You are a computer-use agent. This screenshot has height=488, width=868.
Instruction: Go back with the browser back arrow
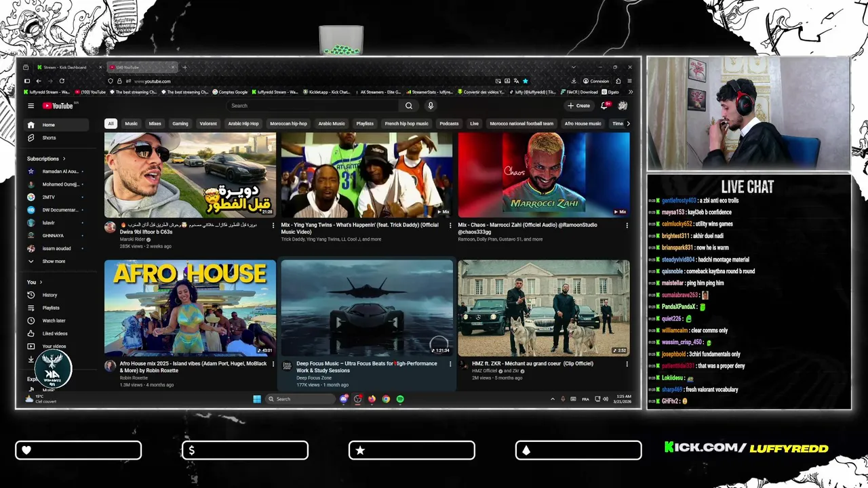pyautogui.click(x=38, y=81)
